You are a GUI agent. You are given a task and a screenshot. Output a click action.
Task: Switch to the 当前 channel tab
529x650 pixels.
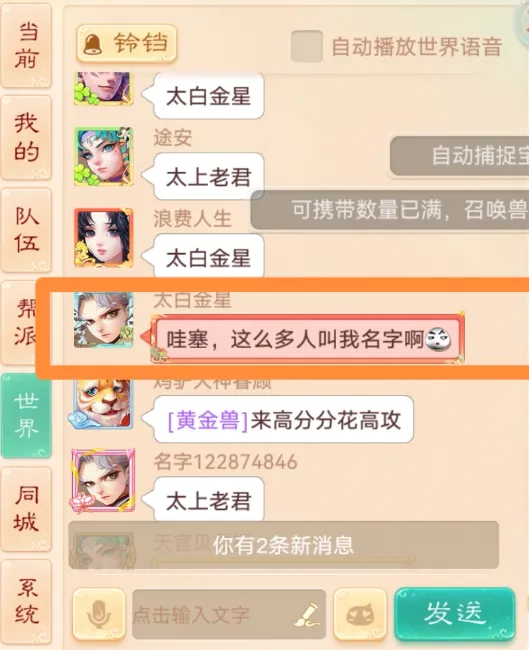[26, 46]
